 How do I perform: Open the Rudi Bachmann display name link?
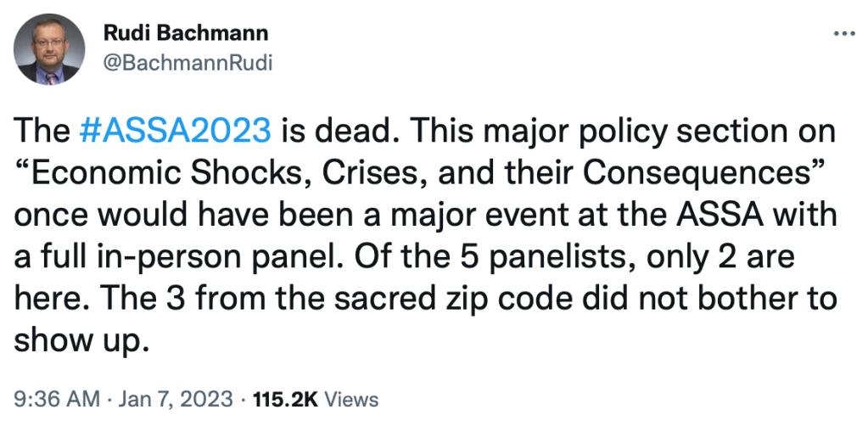pyautogui.click(x=185, y=34)
